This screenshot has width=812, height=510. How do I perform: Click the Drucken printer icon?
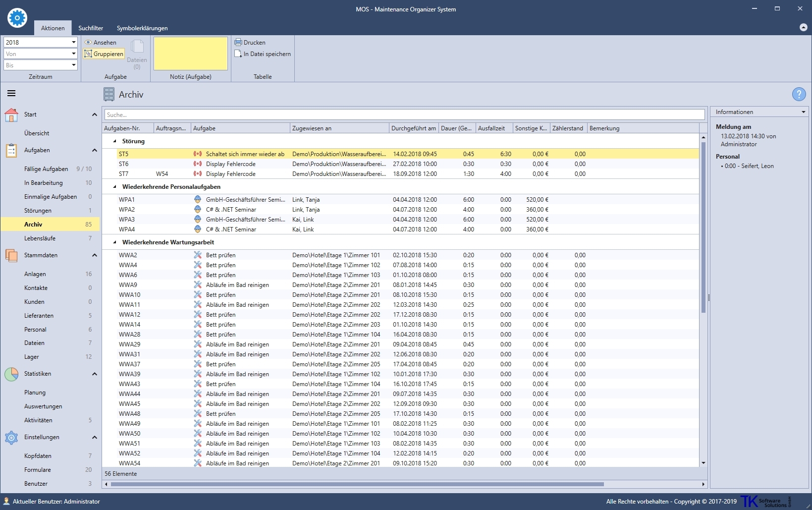[238, 43]
